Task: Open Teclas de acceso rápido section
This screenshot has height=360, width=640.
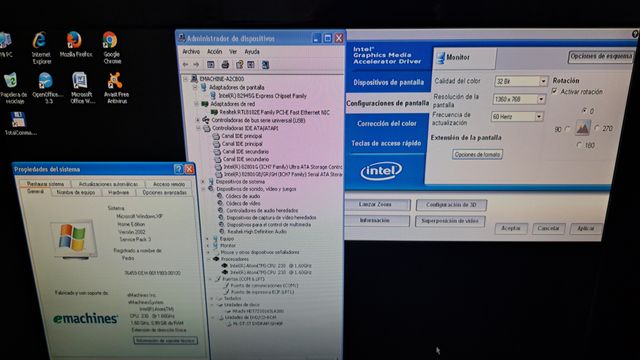Action: click(x=386, y=143)
